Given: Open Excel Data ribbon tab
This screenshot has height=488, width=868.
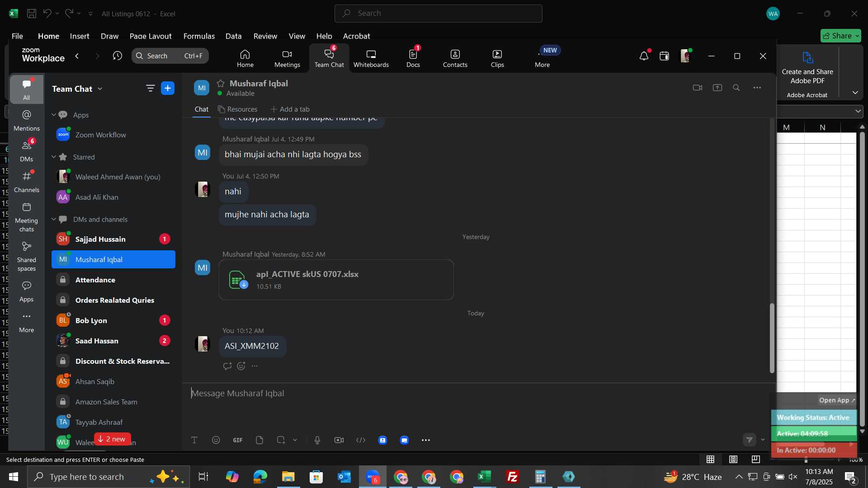Looking at the screenshot, I should 233,36.
